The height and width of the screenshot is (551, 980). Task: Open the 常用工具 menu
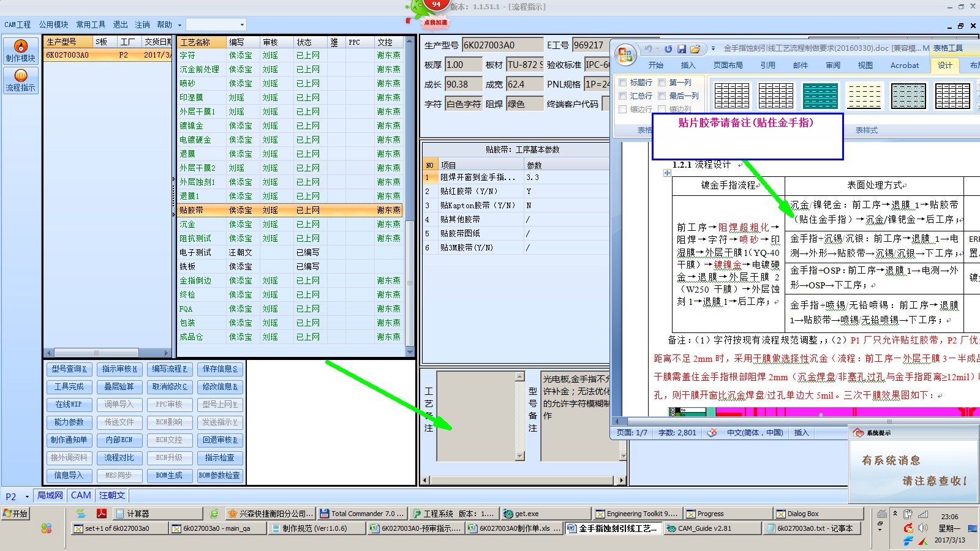pyautogui.click(x=91, y=24)
